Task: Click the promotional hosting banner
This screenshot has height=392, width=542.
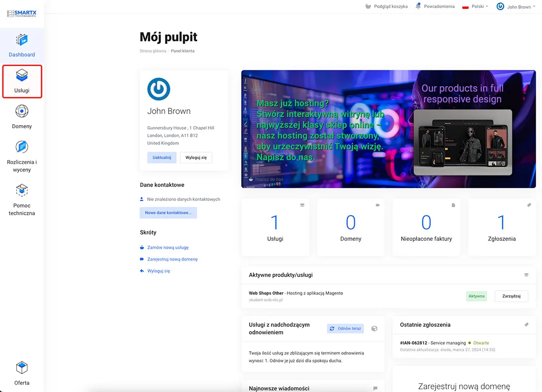Action: click(389, 129)
